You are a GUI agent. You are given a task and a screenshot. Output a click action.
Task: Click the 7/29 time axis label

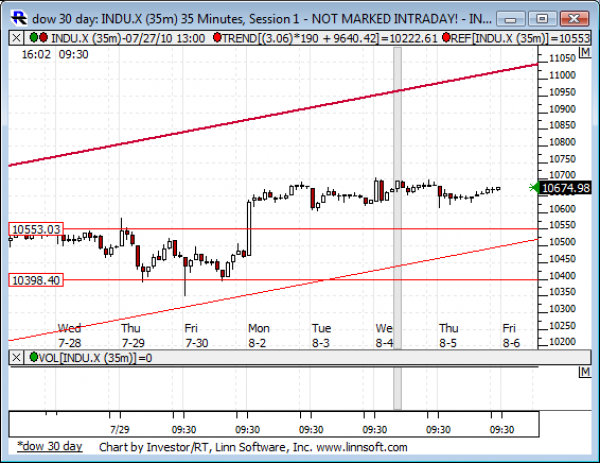click(120, 429)
